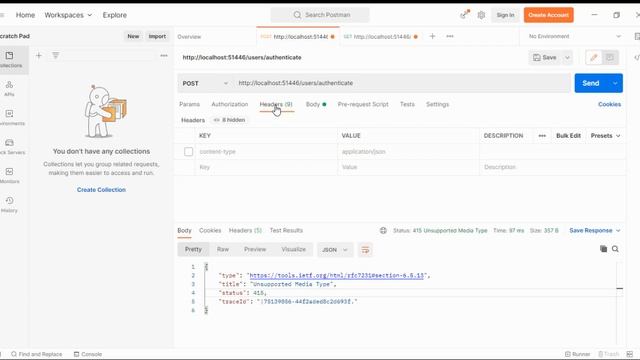Expand the Workspaces dropdown
The width and height of the screenshot is (640, 360).
(68, 15)
